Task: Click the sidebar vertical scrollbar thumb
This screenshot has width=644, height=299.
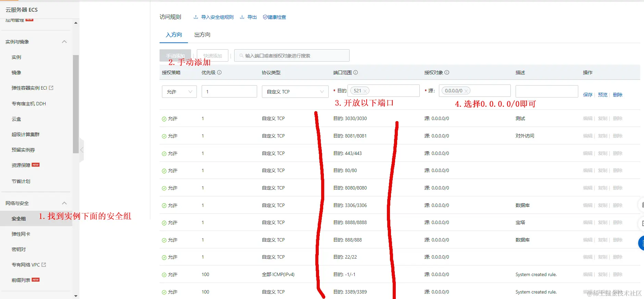Action: 76,104
